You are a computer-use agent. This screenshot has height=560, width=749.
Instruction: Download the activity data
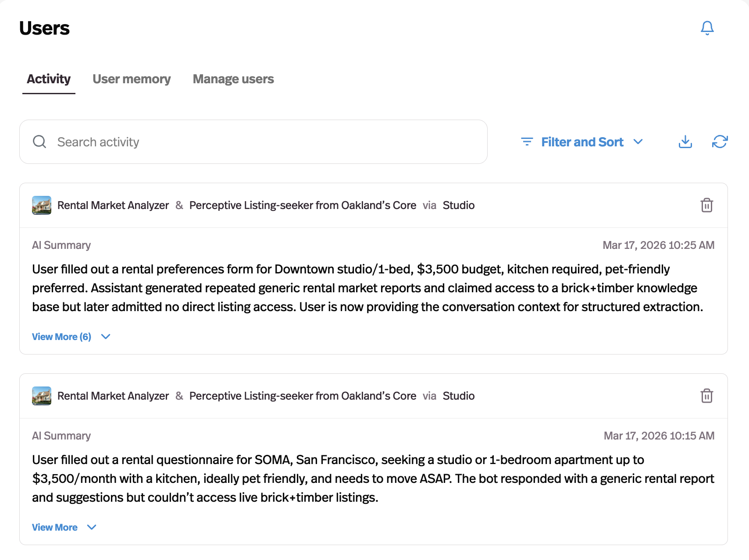point(685,142)
